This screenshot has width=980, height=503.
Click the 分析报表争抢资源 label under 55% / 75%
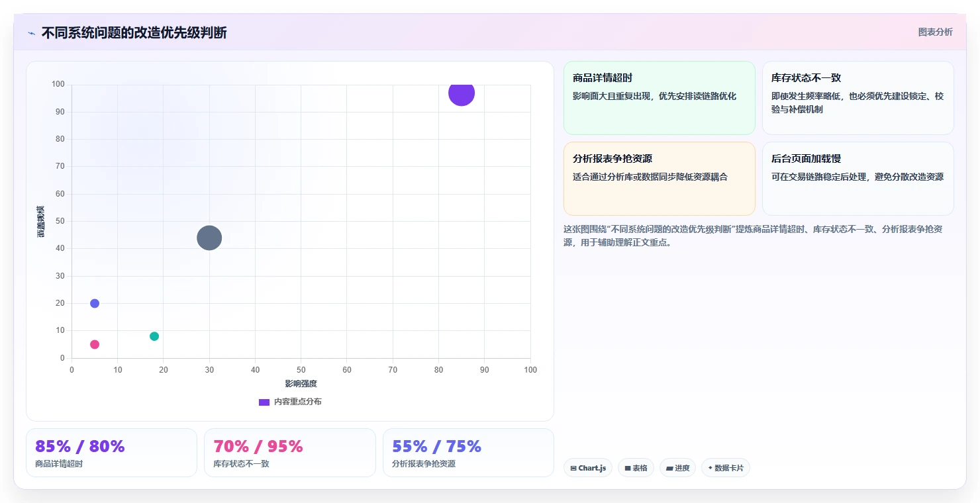pyautogui.click(x=424, y=464)
